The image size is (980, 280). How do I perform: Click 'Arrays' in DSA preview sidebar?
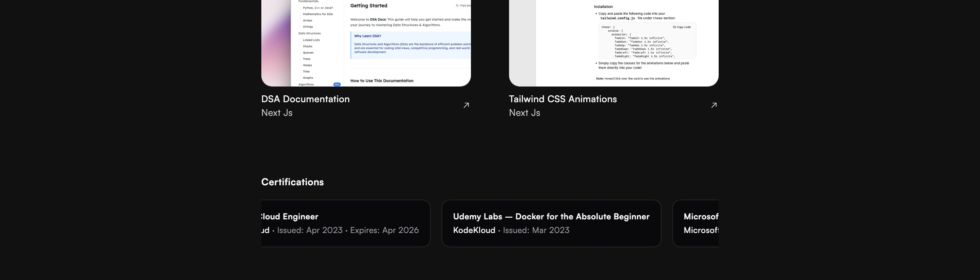coord(307,20)
